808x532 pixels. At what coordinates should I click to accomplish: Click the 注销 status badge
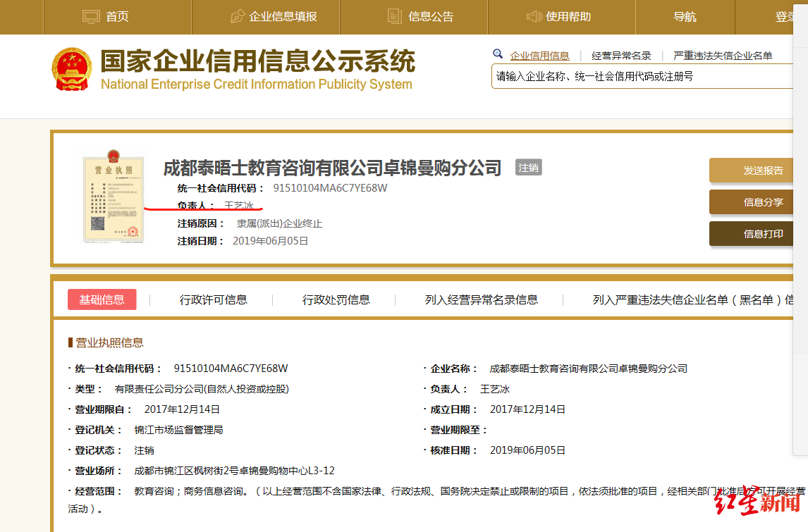tap(529, 168)
